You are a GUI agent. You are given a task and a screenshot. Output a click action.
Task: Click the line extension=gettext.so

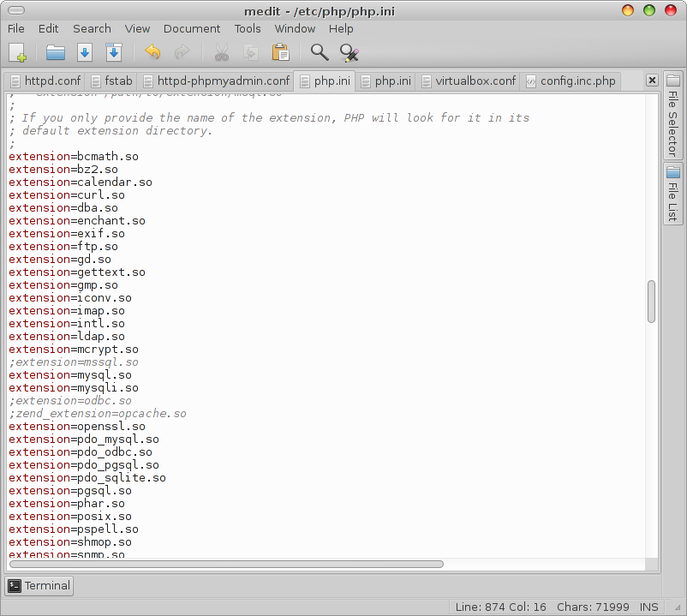[77, 272]
